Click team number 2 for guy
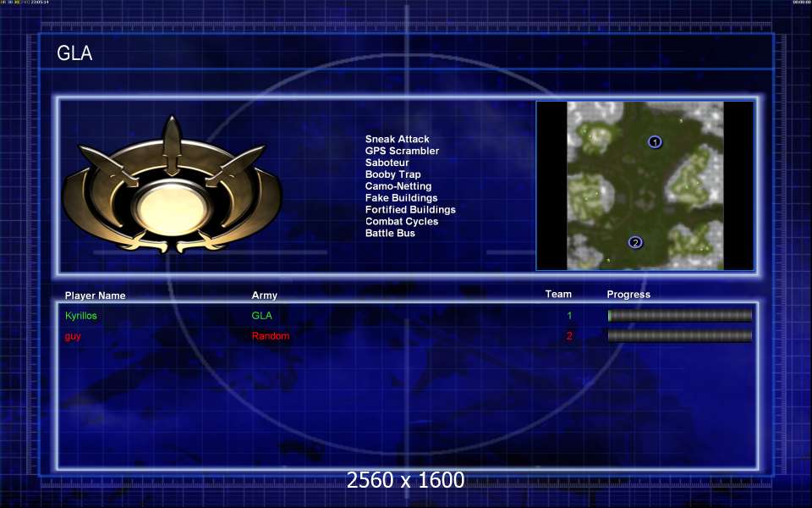Screen dimensions: 812x508 569,336
